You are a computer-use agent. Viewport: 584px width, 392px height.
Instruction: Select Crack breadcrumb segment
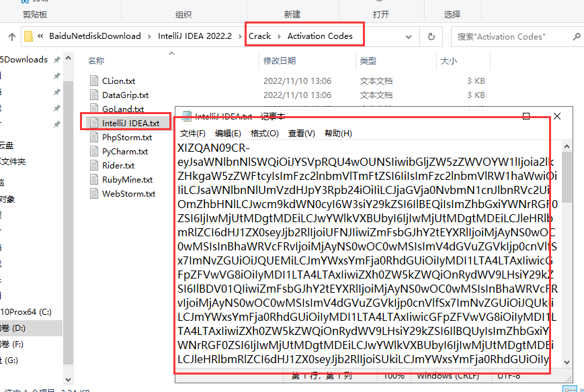point(259,36)
